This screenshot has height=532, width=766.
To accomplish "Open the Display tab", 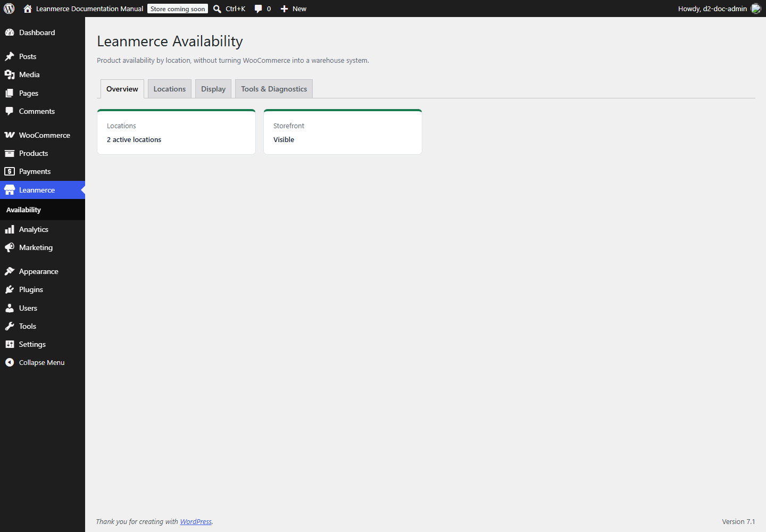I will click(213, 89).
